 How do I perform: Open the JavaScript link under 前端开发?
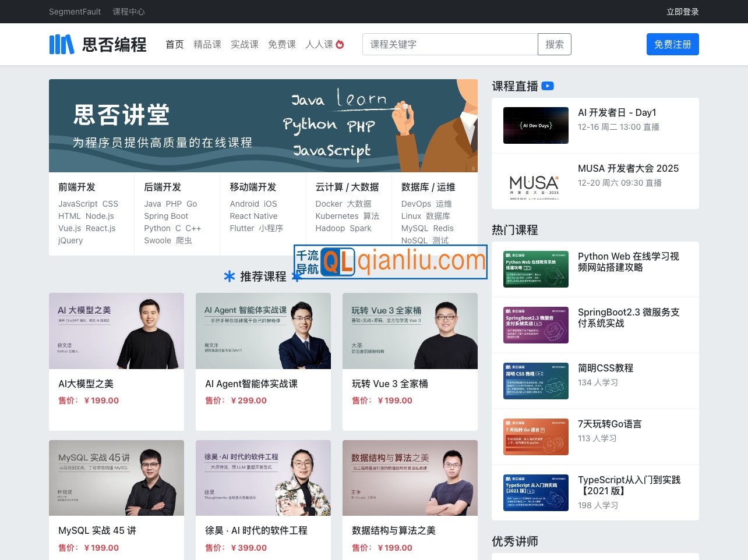click(77, 204)
